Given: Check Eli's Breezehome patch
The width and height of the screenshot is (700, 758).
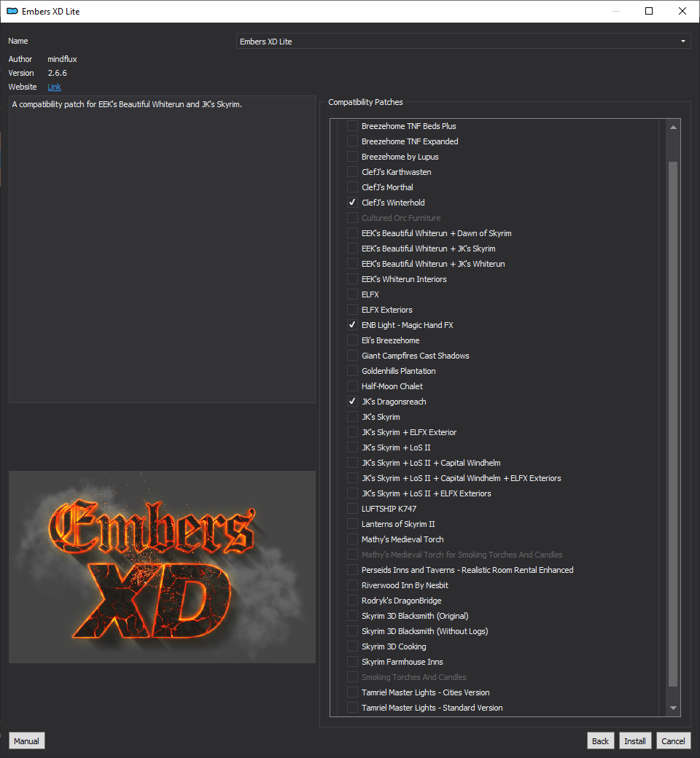Looking at the screenshot, I should [353, 340].
